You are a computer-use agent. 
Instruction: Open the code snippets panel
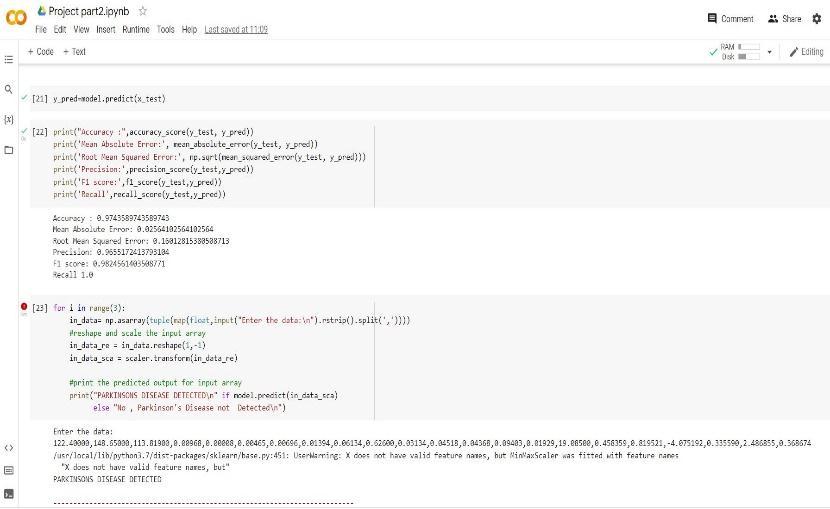pos(9,447)
